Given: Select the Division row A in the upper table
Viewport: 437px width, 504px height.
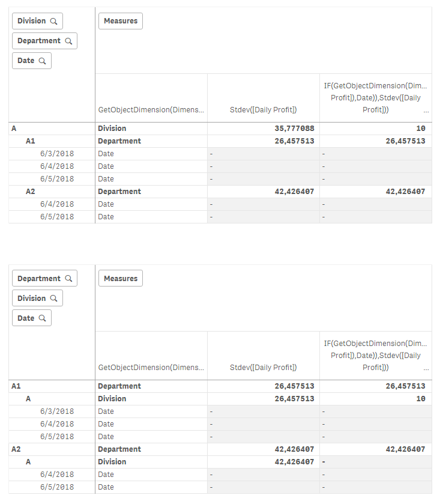Looking at the screenshot, I should (14, 129).
